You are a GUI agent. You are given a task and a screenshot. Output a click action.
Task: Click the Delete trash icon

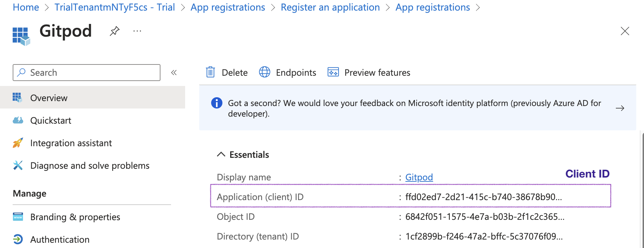[x=210, y=72]
